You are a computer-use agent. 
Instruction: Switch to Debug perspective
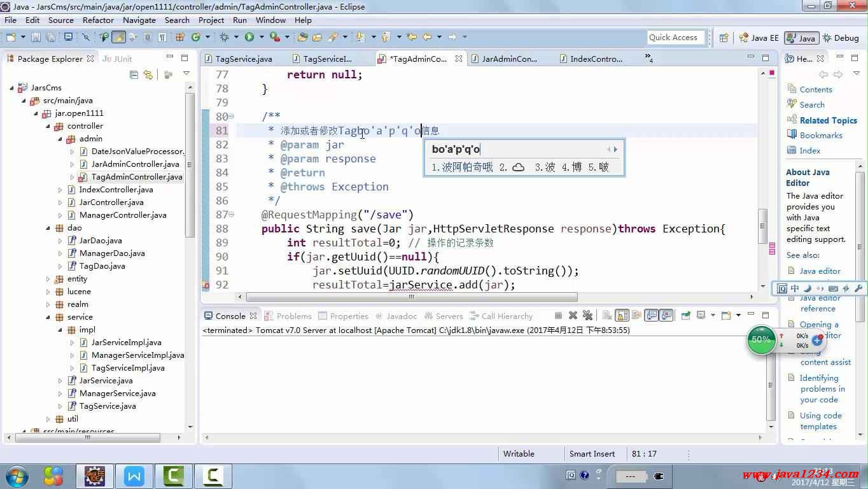tap(841, 38)
